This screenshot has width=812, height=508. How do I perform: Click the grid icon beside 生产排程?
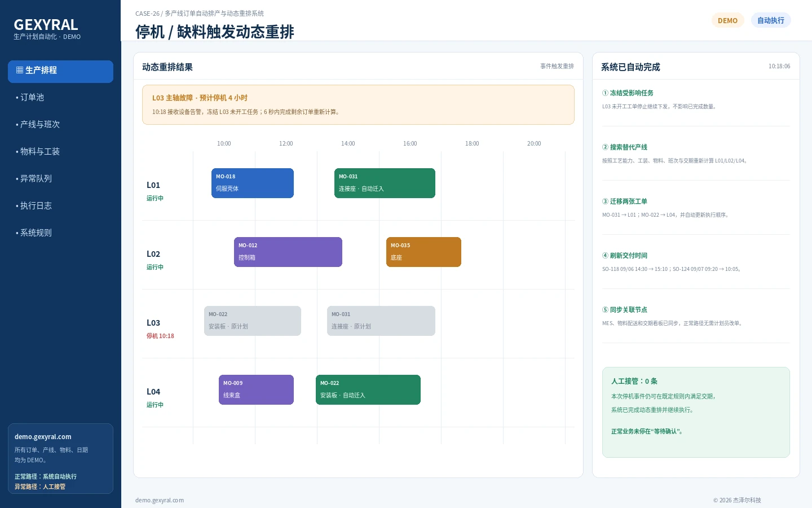(20, 71)
